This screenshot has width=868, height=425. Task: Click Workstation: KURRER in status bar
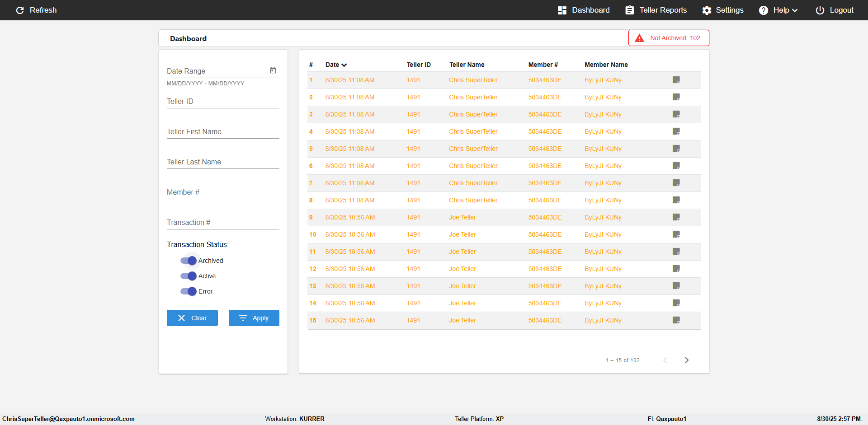[x=295, y=419]
